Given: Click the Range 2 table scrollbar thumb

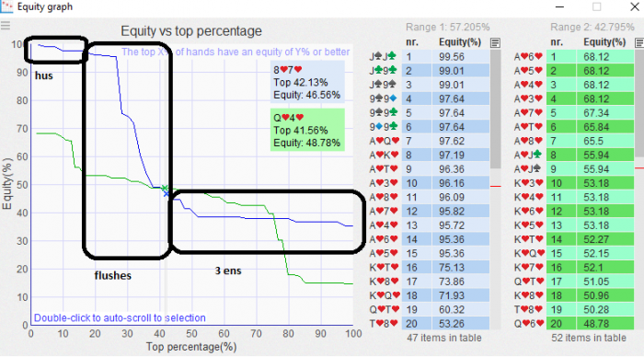Looking at the screenshot, I should [x=639, y=103].
